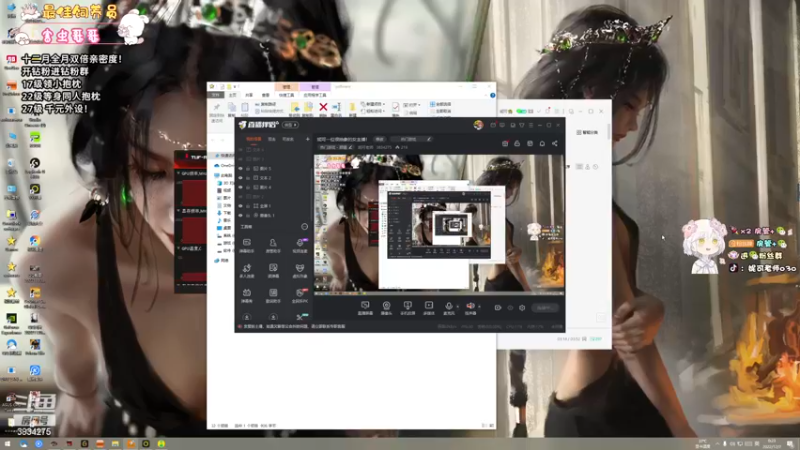Click the red Delete X in Explorer ribbon
800x450 pixels.
(323, 107)
